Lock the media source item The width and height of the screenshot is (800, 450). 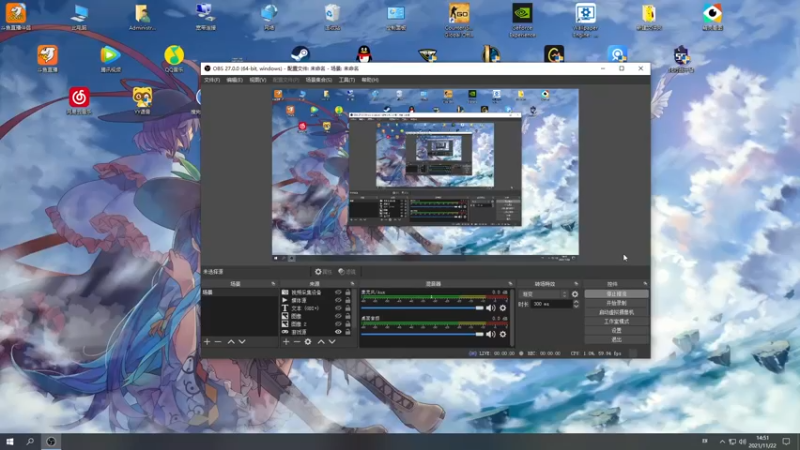[349, 300]
